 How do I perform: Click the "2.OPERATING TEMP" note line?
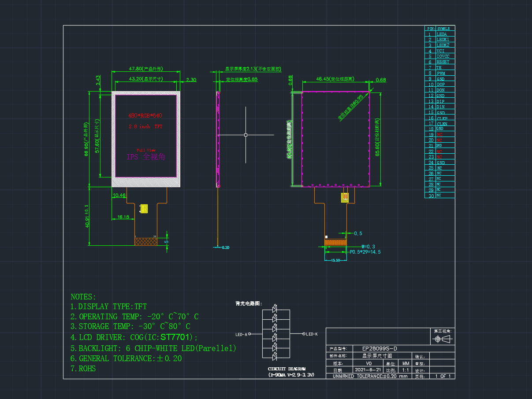(134, 317)
